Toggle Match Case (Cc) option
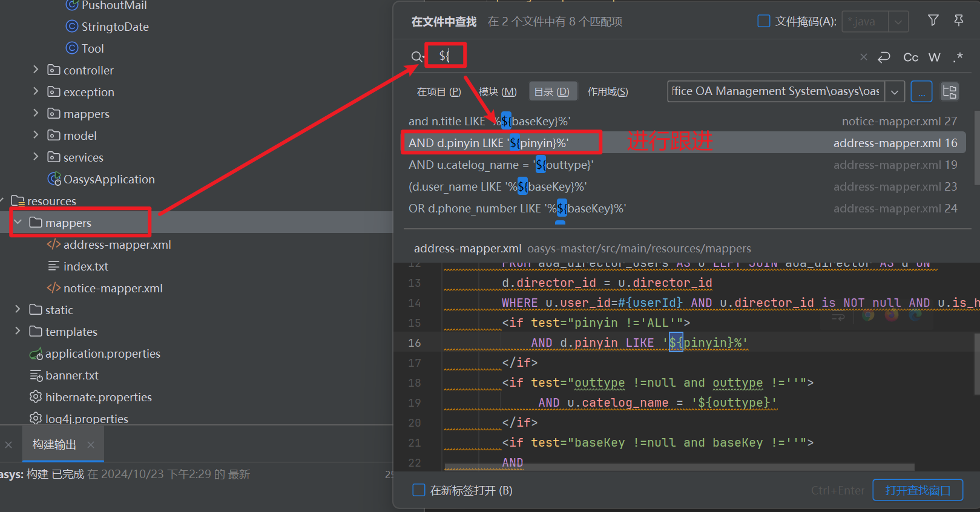Screen dimensions: 980x512 (x=910, y=57)
